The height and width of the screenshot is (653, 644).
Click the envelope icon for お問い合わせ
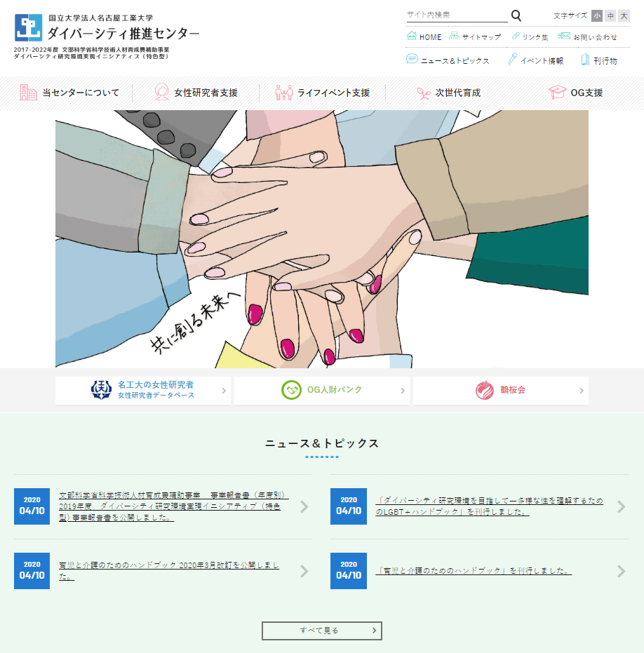564,36
